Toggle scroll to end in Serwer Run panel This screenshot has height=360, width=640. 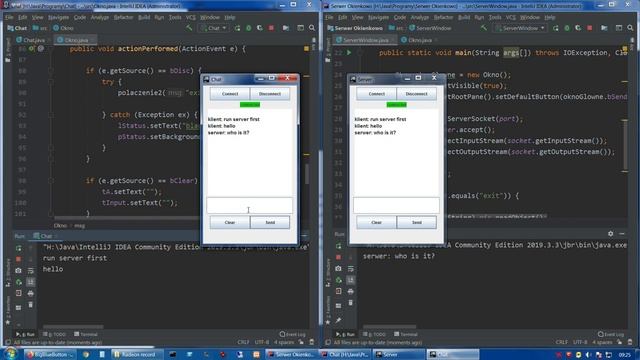click(351, 280)
